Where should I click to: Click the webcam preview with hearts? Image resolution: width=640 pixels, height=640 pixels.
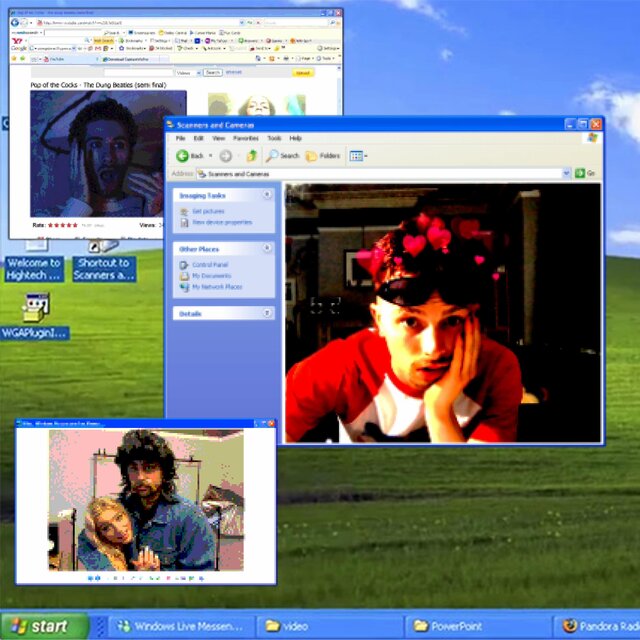click(x=442, y=313)
